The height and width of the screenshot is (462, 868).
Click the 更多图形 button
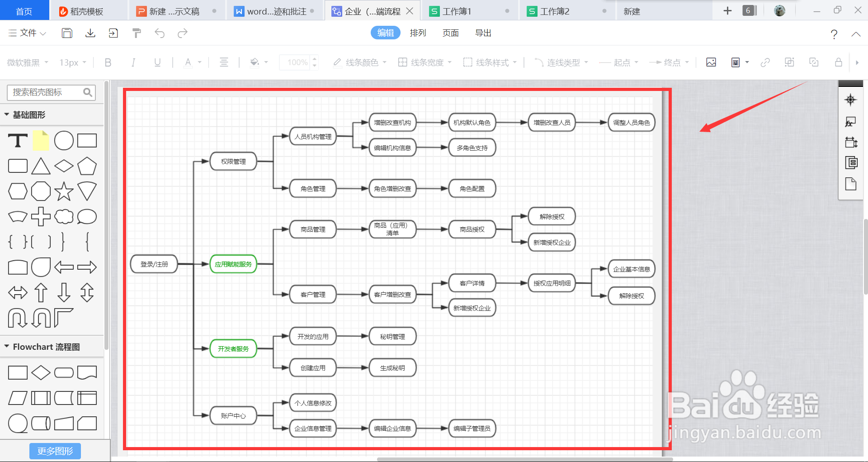click(55, 451)
